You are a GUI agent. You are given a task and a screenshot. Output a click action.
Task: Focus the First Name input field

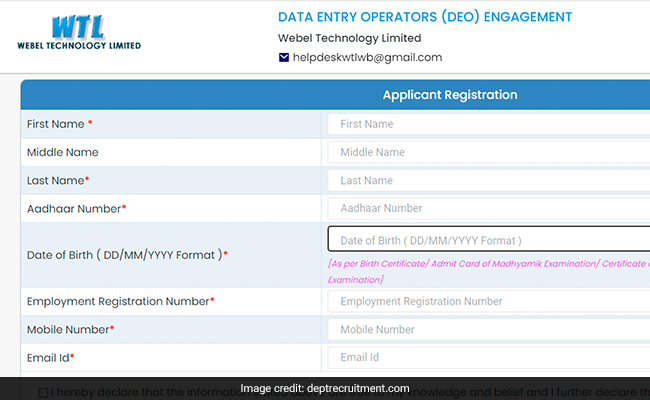coord(488,124)
